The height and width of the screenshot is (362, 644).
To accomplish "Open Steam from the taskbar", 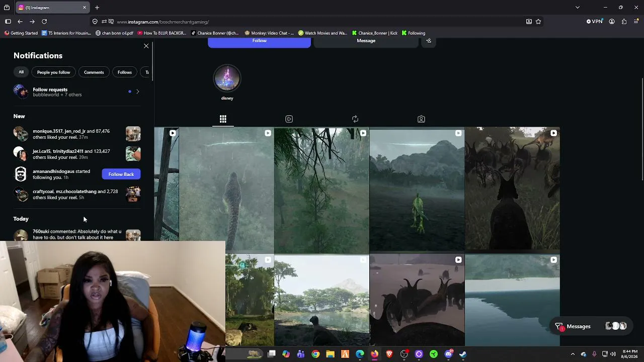I will (x=463, y=354).
